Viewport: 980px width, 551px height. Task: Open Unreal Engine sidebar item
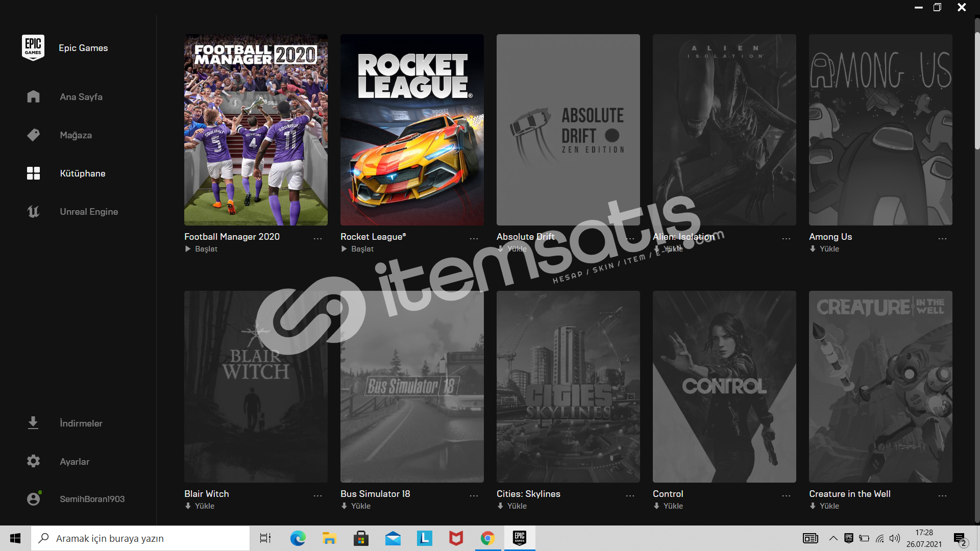click(89, 212)
